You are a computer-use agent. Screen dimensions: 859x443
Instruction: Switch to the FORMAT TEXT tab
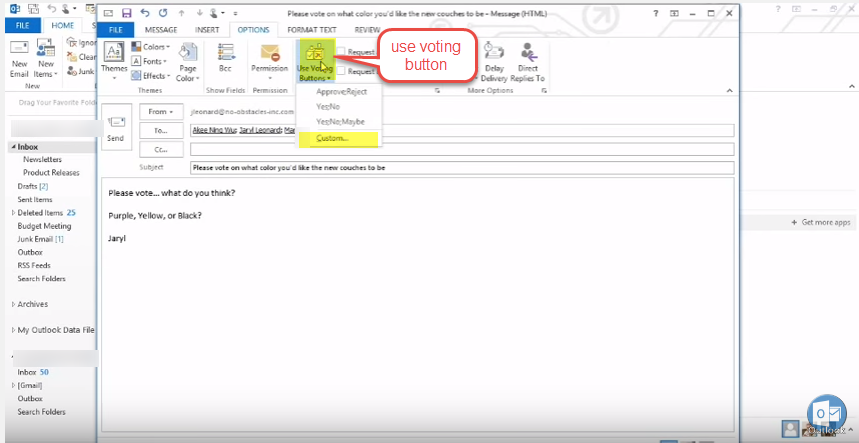tap(312, 30)
